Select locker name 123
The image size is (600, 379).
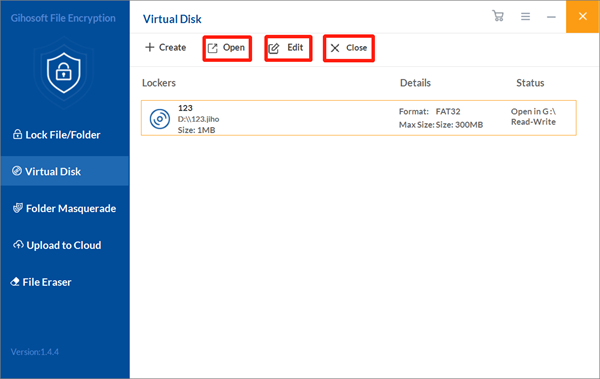[185, 108]
